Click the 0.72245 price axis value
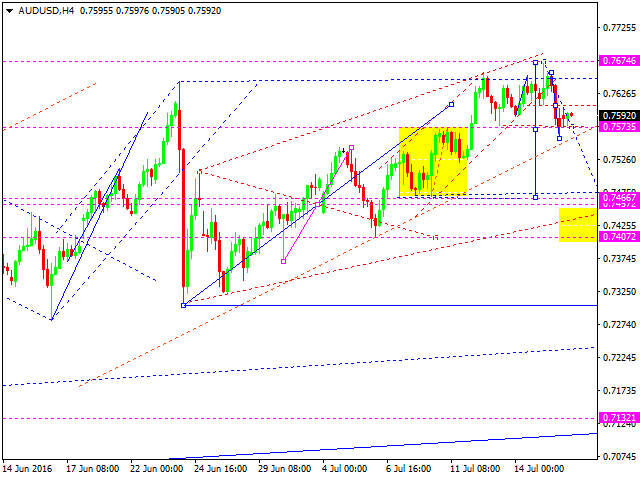640x480 pixels. (x=619, y=358)
